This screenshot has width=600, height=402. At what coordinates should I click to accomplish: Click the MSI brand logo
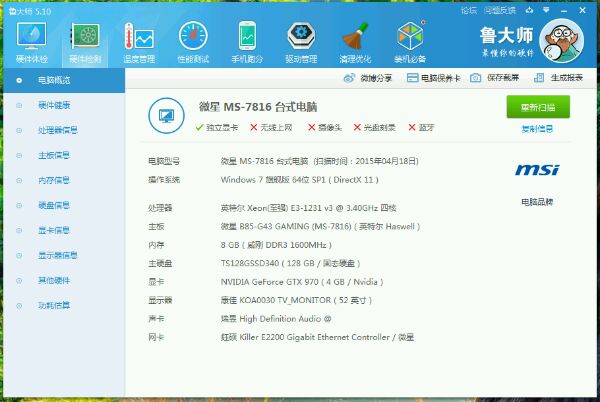tap(537, 169)
